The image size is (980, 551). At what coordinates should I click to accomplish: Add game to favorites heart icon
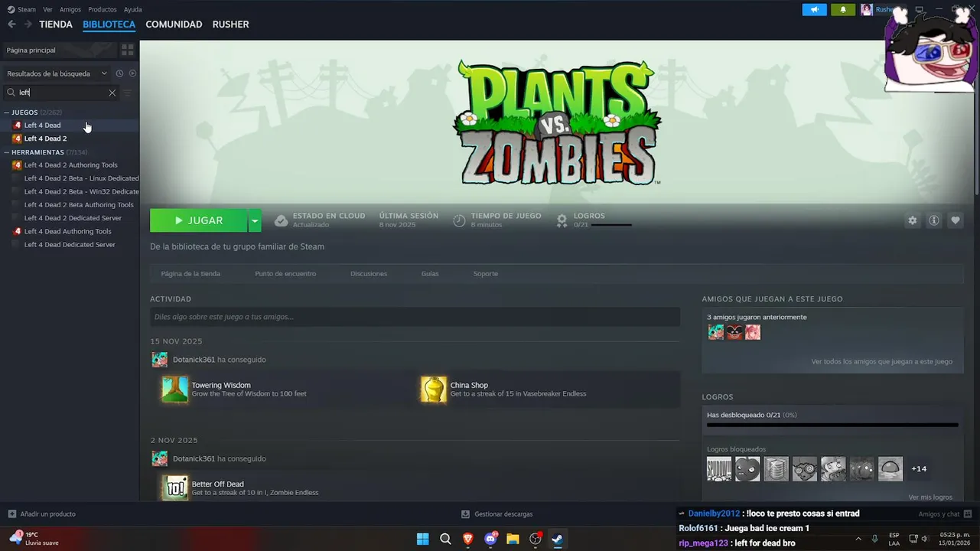point(955,220)
